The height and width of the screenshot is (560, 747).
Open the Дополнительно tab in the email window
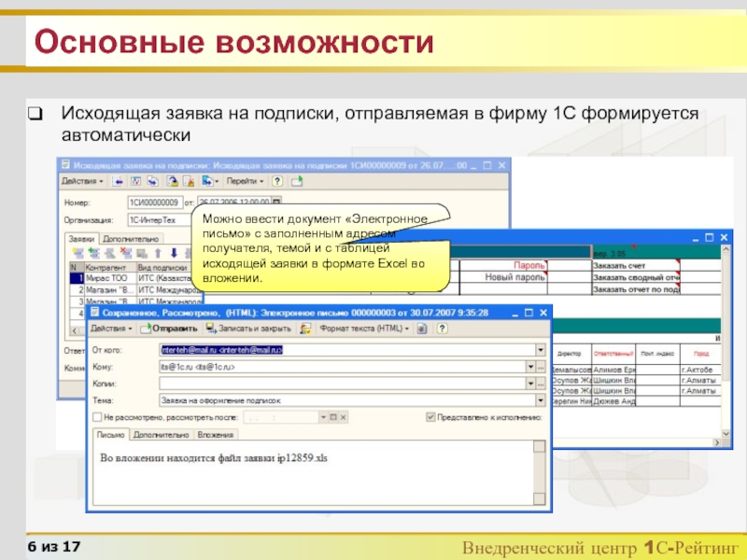pos(161,435)
